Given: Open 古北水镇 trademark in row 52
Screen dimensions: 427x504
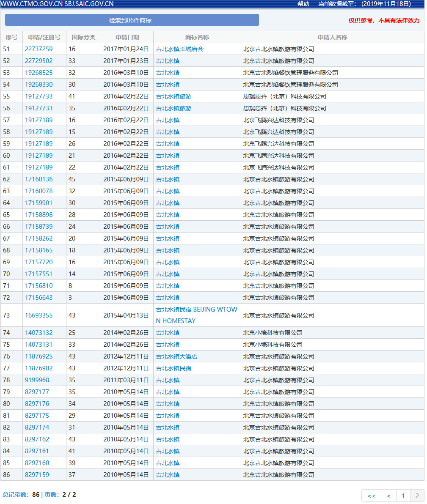Looking at the screenshot, I should 168,61.
